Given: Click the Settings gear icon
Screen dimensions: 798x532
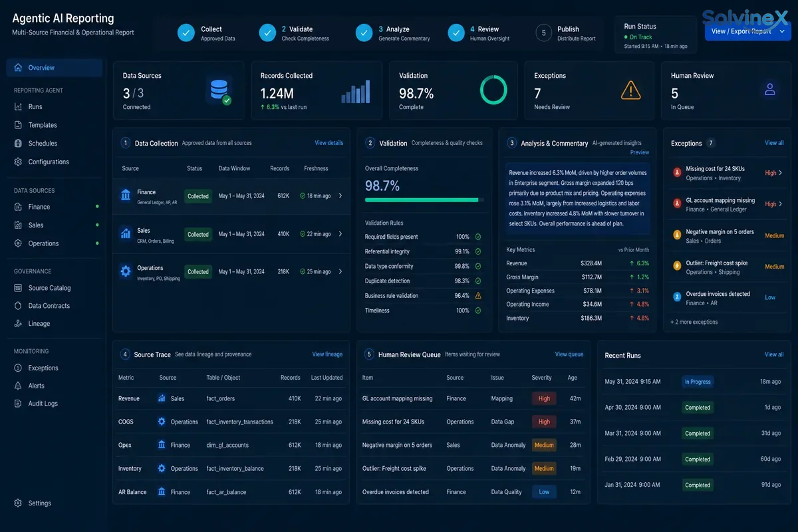Looking at the screenshot, I should [x=18, y=503].
